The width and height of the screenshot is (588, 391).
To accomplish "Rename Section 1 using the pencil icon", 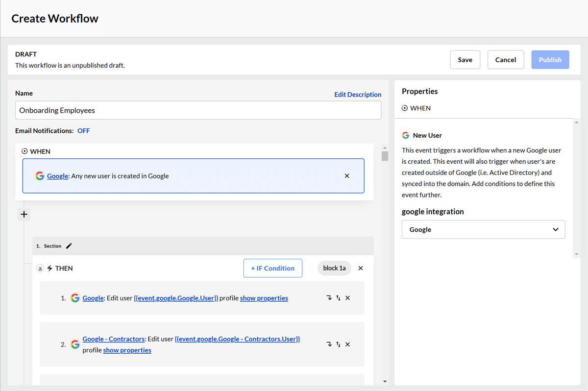I will tap(69, 245).
